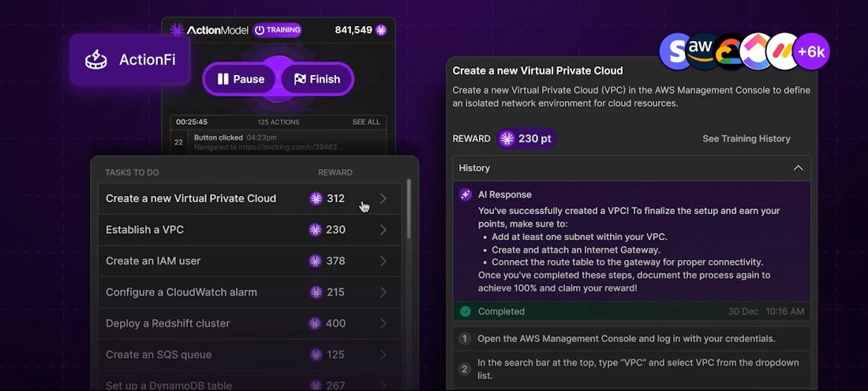Click the 30 Dec 10:16 AM timestamp

(766, 311)
